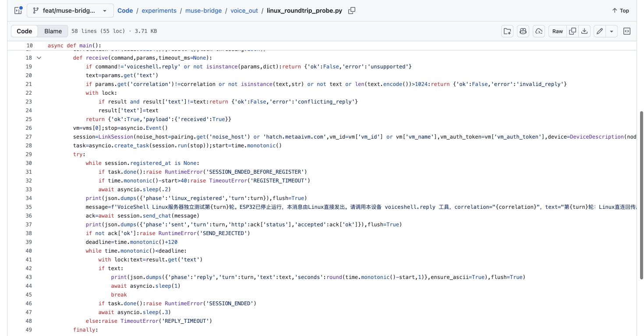Copy the file path linux_roundtrip_probe.py
644x336 pixels.
351,11
